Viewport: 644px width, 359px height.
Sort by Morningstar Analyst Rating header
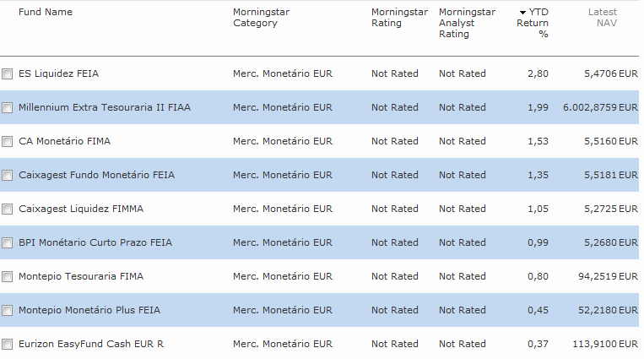coord(466,23)
